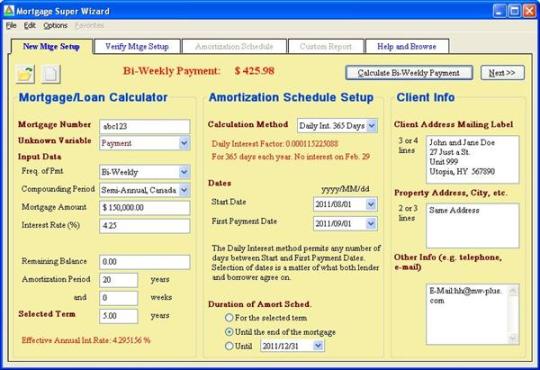Open the Freq. of Pmt dropdown
Image resolution: width=540 pixels, height=370 pixels.
click(x=184, y=172)
